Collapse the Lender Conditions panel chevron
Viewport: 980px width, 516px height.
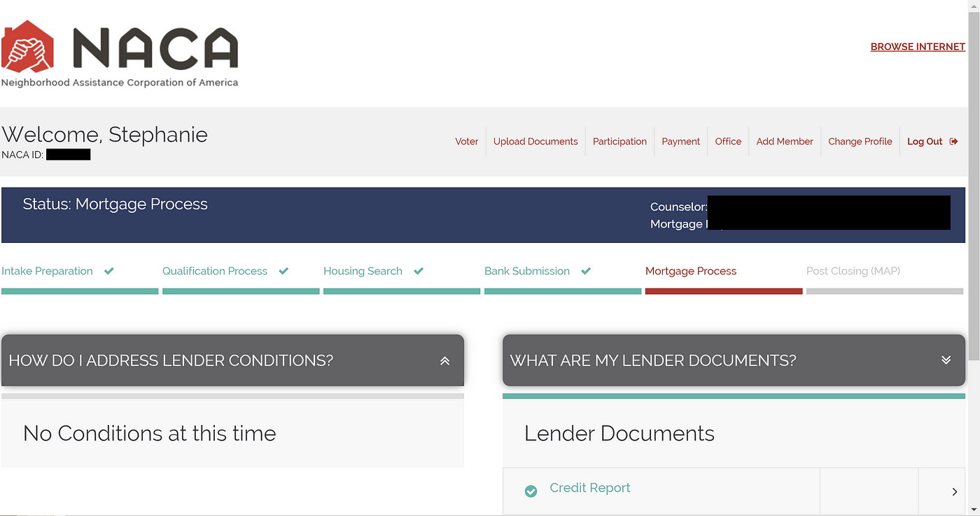point(444,361)
